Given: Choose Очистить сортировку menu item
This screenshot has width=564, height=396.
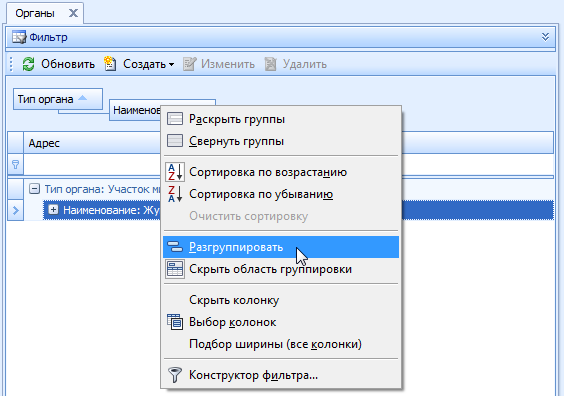Looking at the screenshot, I should [281, 216].
